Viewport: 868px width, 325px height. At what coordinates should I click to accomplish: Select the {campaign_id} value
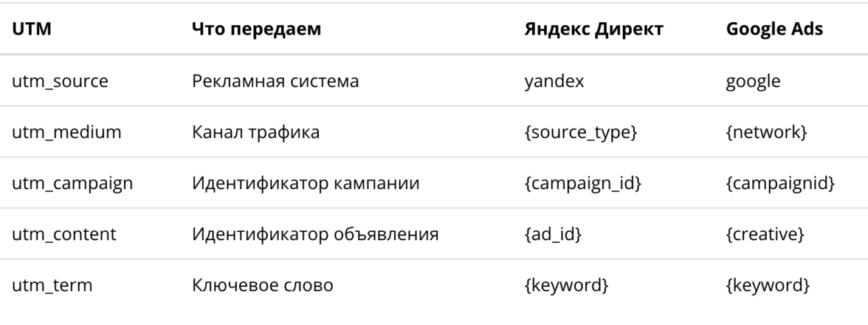(x=581, y=182)
